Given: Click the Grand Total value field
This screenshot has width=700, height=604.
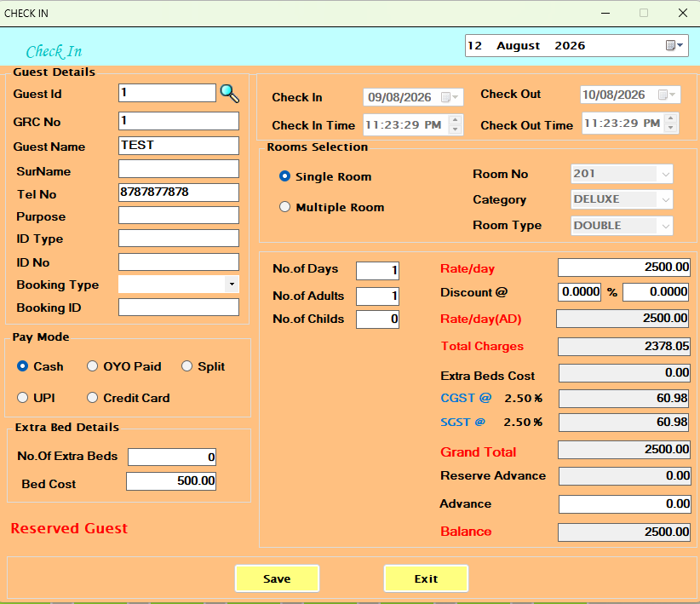Looking at the screenshot, I should (x=623, y=450).
